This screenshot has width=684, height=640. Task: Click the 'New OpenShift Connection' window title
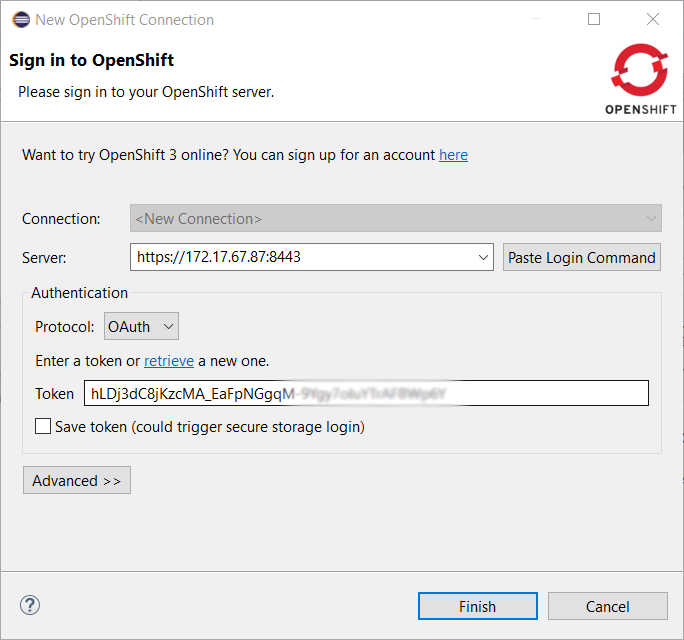pos(124,19)
